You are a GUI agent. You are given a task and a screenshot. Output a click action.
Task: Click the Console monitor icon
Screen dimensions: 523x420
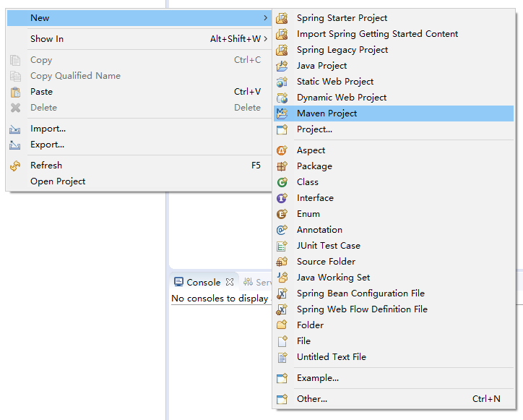pyautogui.click(x=178, y=283)
